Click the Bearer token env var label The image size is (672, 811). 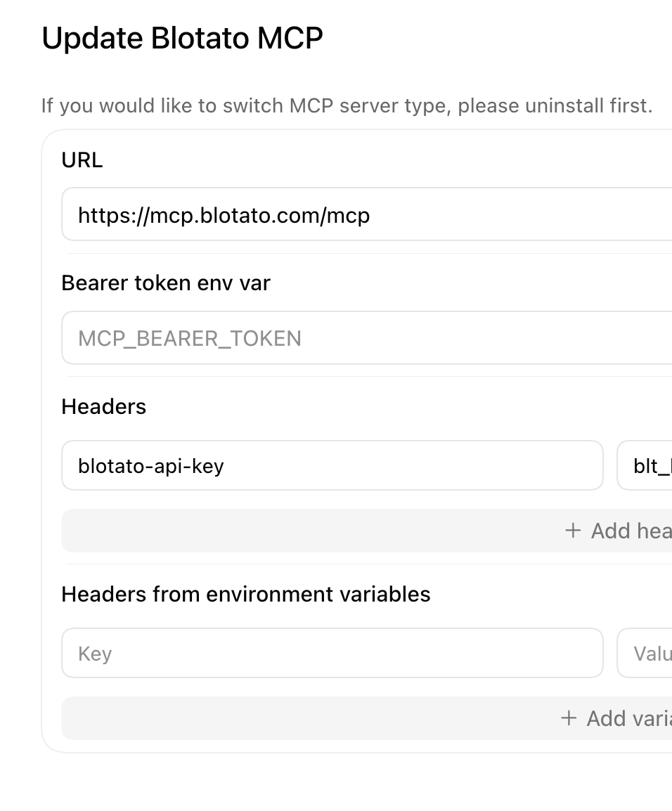(x=166, y=283)
